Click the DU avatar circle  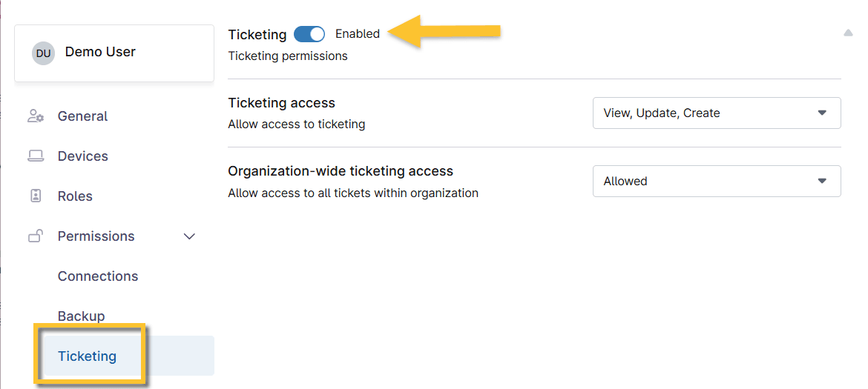(x=43, y=53)
